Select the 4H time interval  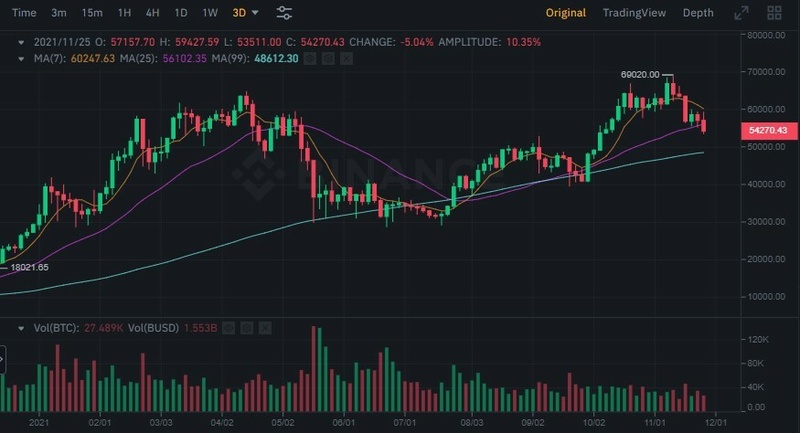point(152,13)
